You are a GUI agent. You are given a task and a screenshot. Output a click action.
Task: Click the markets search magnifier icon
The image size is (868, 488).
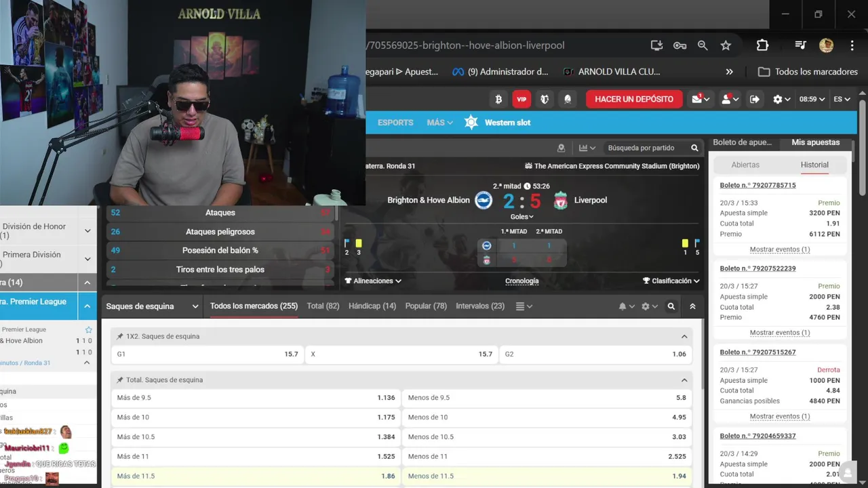671,306
